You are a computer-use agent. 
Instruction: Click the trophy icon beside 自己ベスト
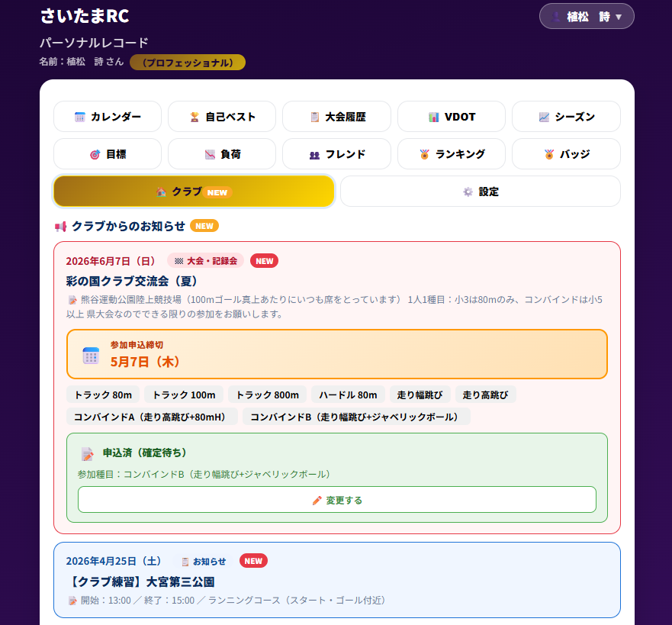coord(195,117)
